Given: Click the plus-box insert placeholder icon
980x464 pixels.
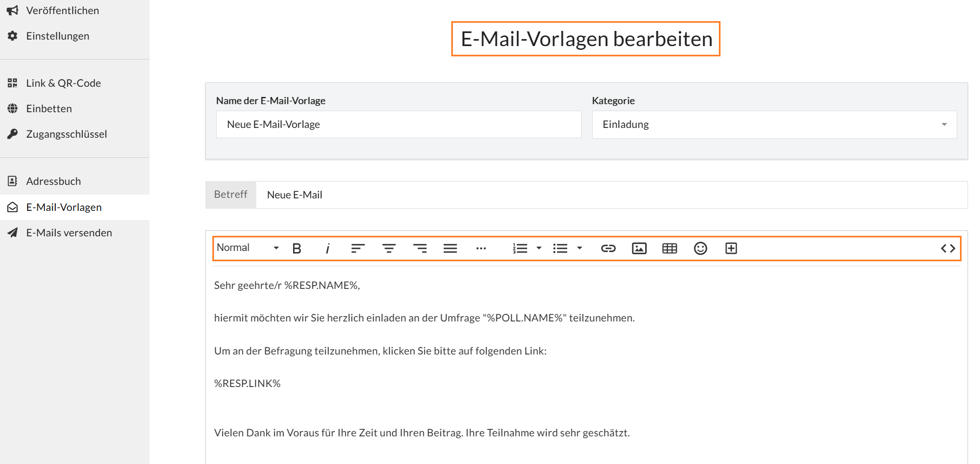Looking at the screenshot, I should [731, 248].
